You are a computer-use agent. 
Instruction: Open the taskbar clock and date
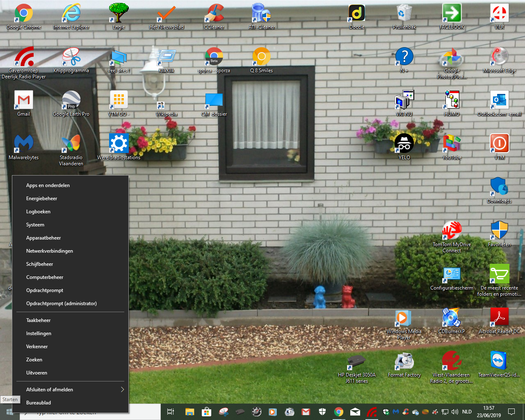coord(488,412)
